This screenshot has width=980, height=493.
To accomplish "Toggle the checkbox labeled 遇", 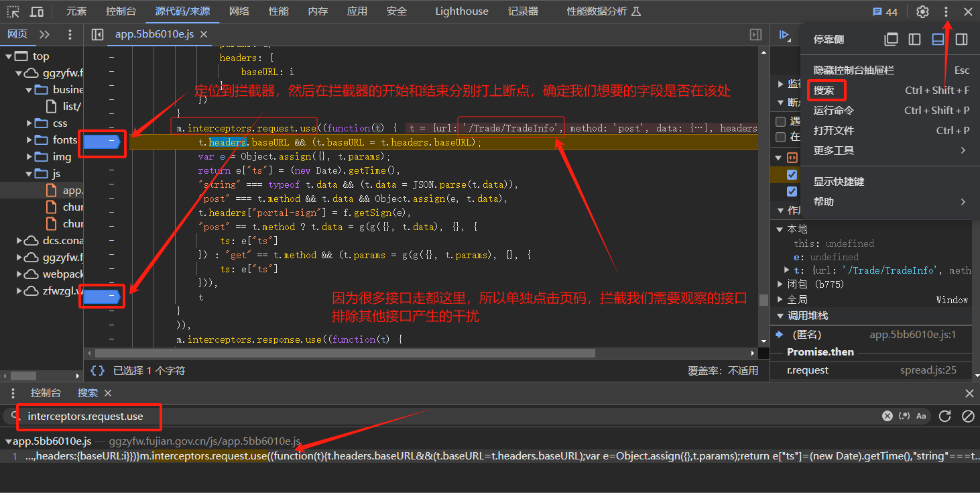I will pos(780,121).
